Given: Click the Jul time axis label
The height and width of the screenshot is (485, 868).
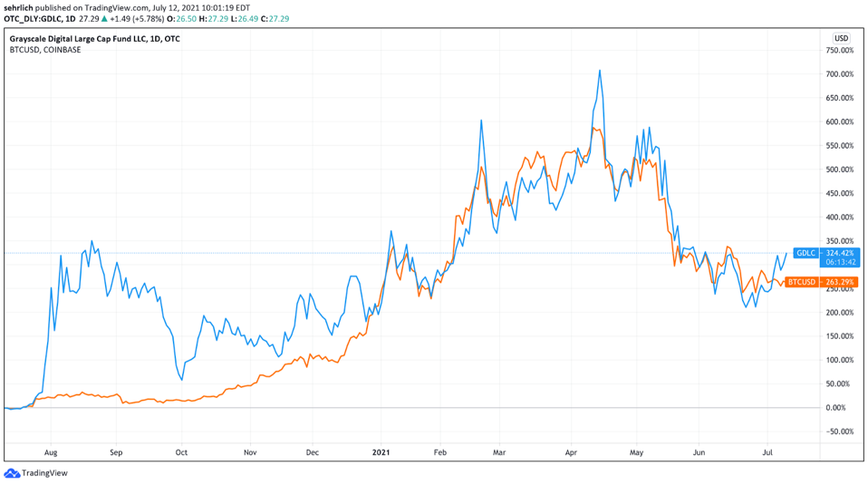Looking at the screenshot, I should [767, 452].
